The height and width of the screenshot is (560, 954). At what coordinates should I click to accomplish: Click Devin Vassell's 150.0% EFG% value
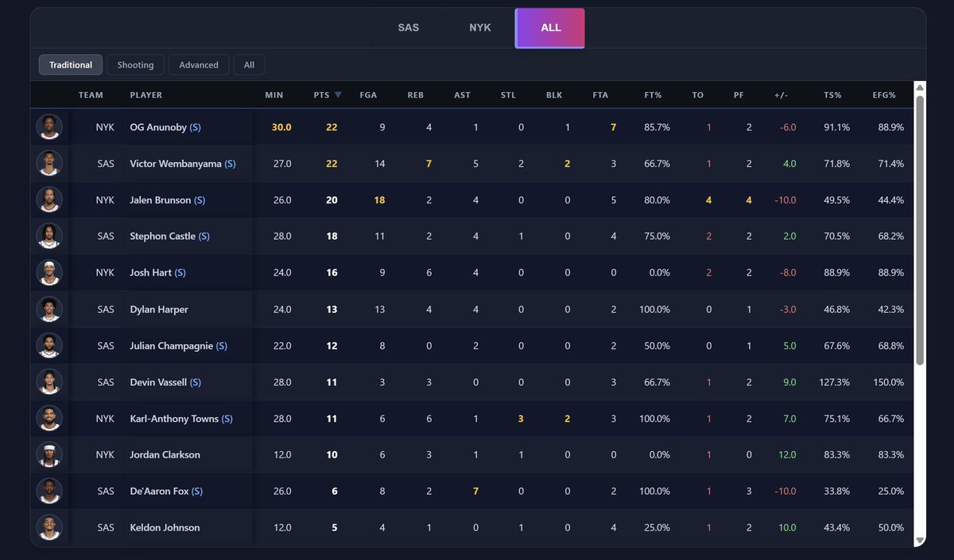[888, 382]
